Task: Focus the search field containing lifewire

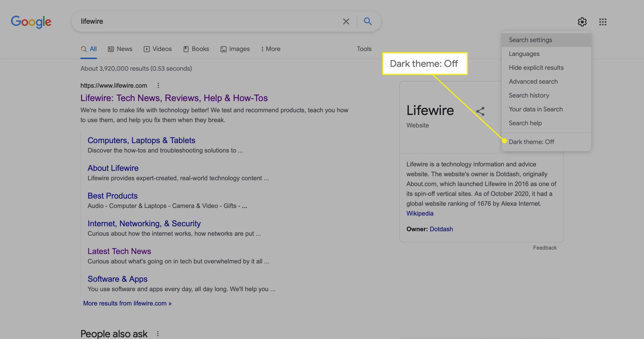Action: 206,22
